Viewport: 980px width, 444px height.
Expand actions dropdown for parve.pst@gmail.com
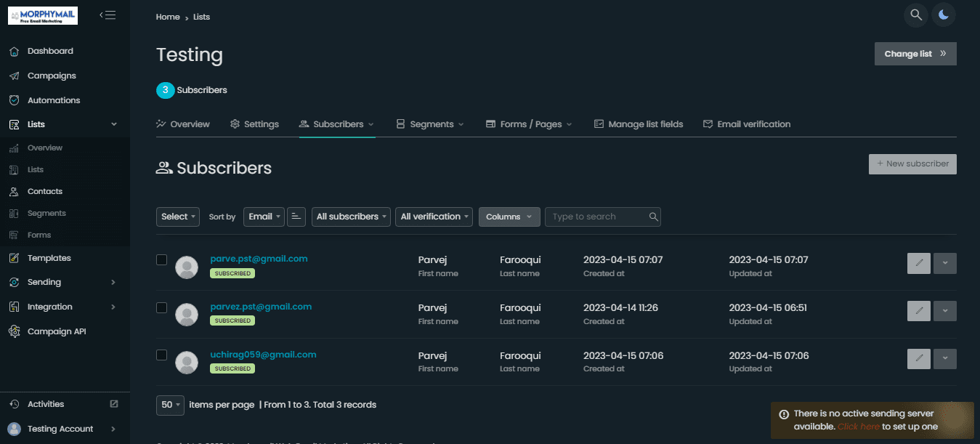pos(945,263)
